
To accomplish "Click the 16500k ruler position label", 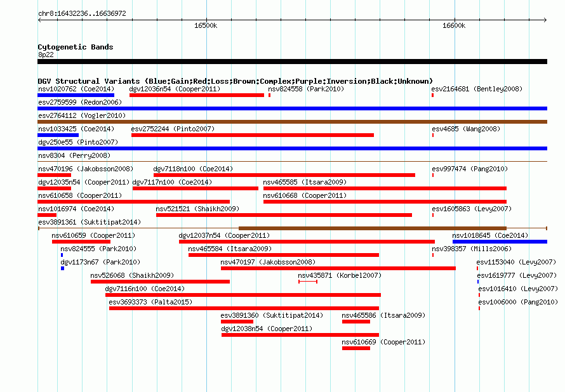I will pyautogui.click(x=206, y=25).
